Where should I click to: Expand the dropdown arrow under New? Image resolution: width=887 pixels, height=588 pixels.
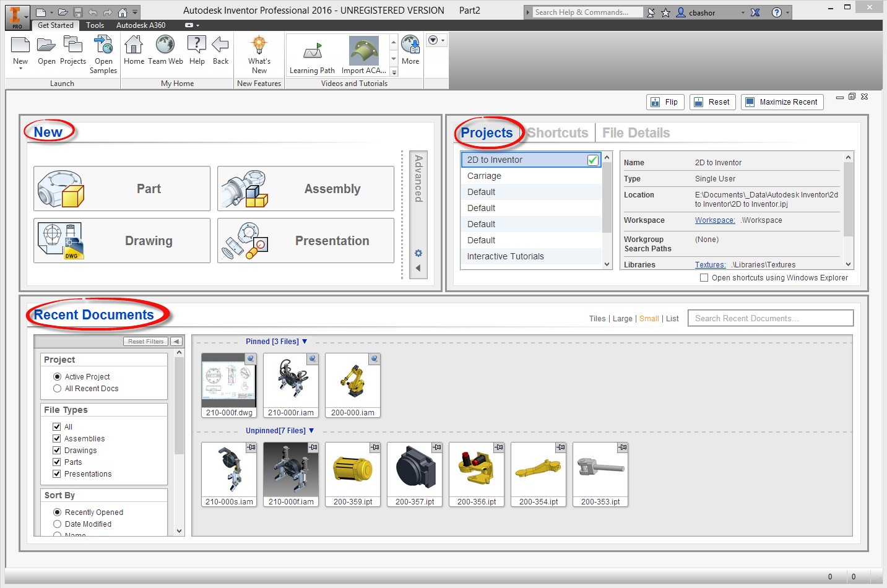pyautogui.click(x=20, y=68)
